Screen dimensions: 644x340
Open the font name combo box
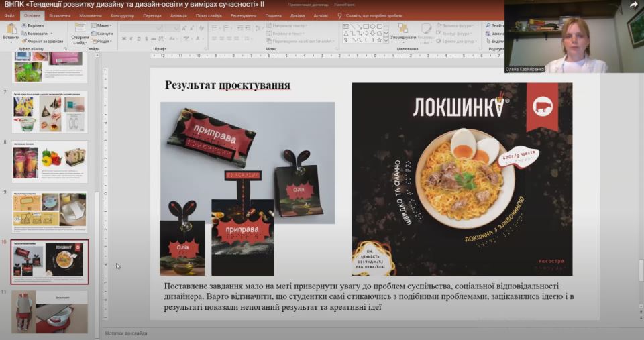click(141, 28)
